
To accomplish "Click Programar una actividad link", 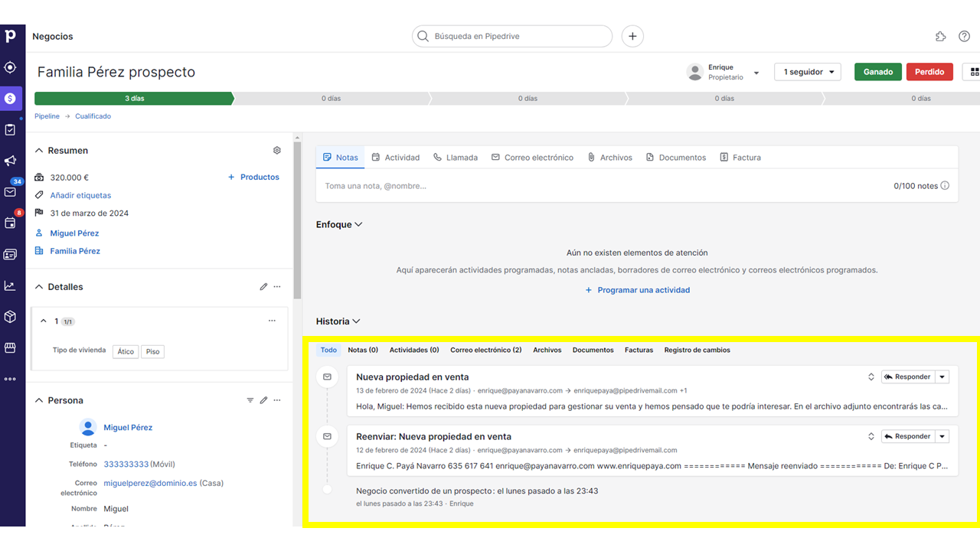I will point(637,290).
